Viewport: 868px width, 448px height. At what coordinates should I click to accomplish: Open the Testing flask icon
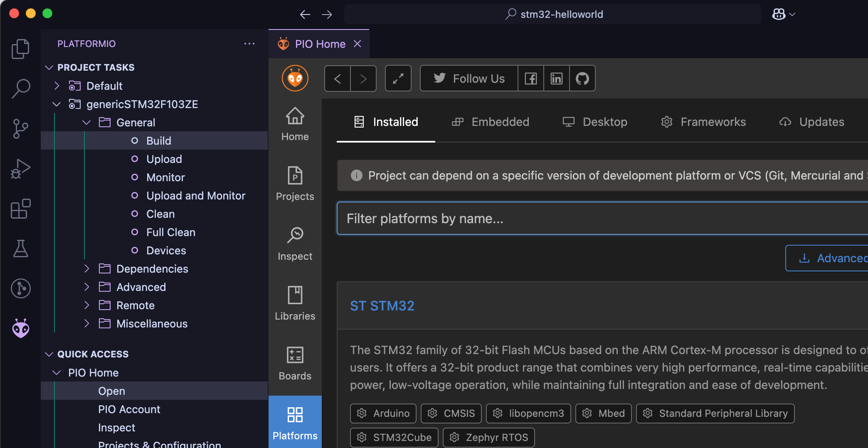20,249
